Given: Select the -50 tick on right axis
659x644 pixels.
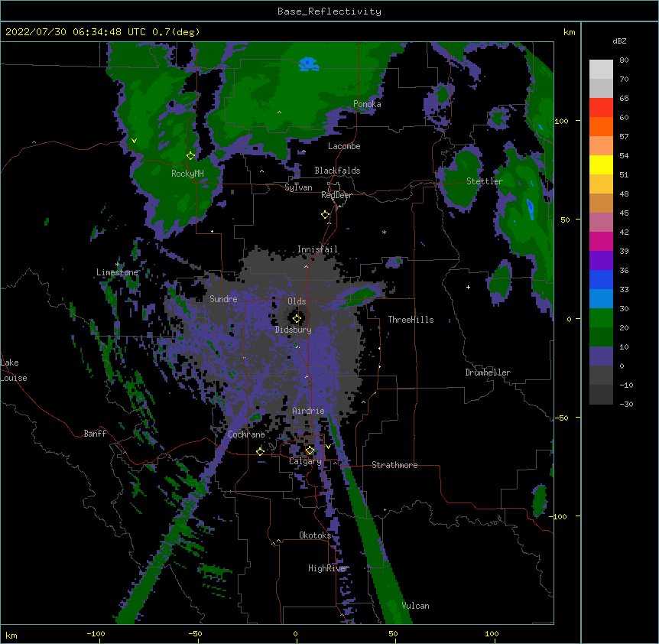Looking at the screenshot, I should pos(561,418).
